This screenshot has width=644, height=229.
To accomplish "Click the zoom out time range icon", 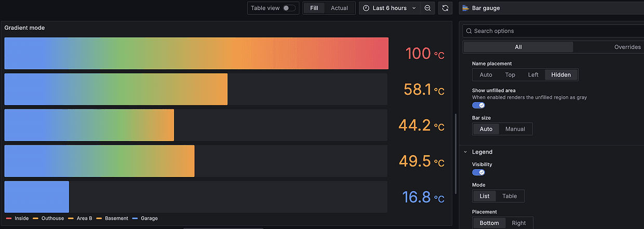I will click(x=427, y=8).
